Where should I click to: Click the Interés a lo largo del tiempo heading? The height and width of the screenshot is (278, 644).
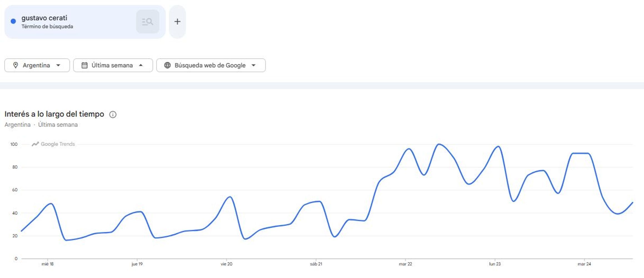pyautogui.click(x=54, y=114)
